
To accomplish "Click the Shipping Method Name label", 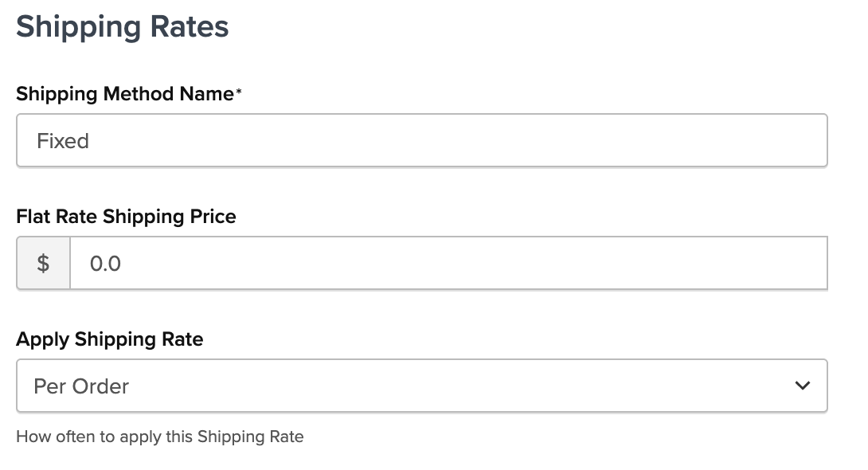I will pos(125,94).
